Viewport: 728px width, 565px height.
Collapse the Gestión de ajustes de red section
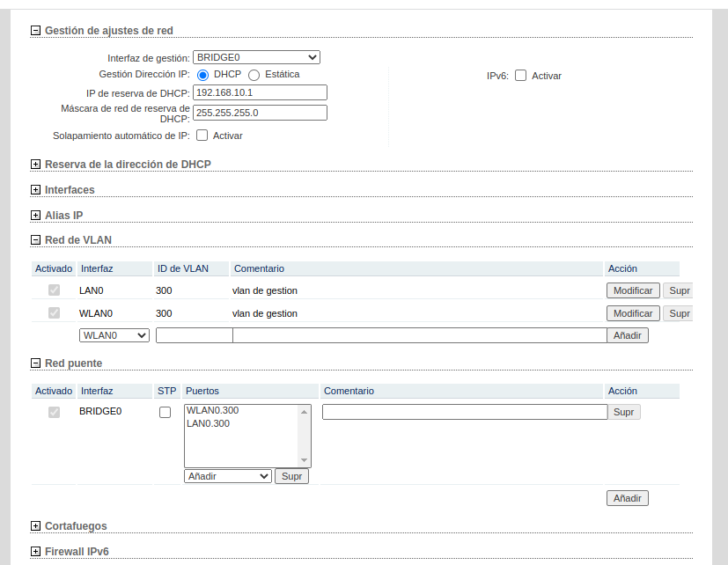[x=35, y=31]
